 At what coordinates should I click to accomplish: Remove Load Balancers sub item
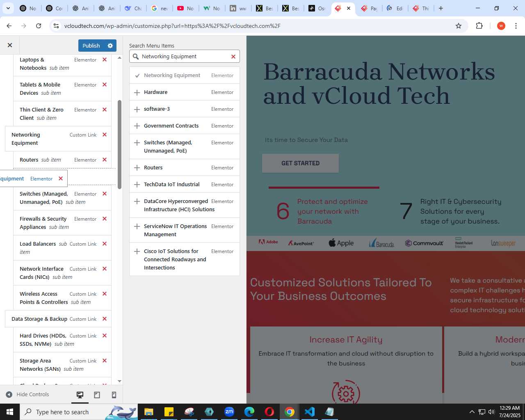pos(105,244)
